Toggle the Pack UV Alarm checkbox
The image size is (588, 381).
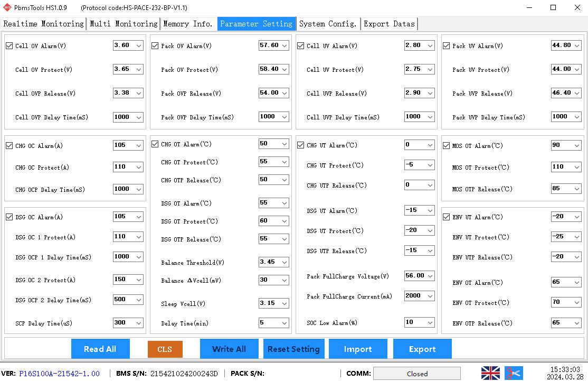pyautogui.click(x=446, y=46)
